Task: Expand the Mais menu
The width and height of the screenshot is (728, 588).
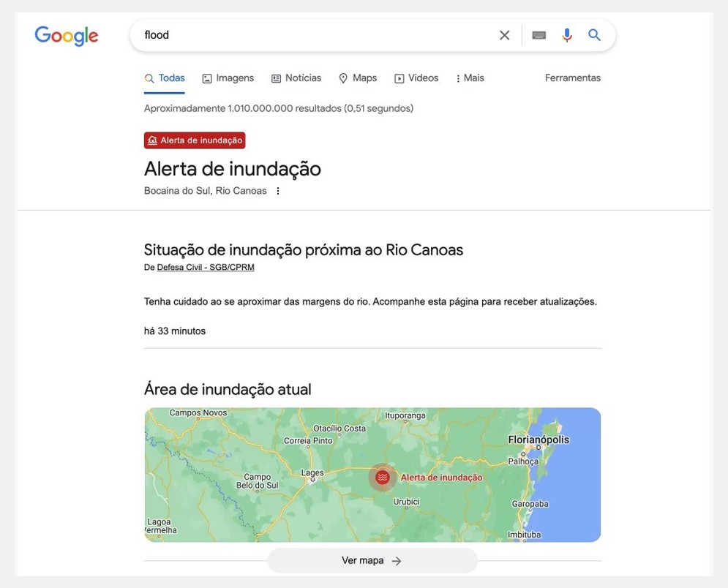Action: tap(470, 78)
